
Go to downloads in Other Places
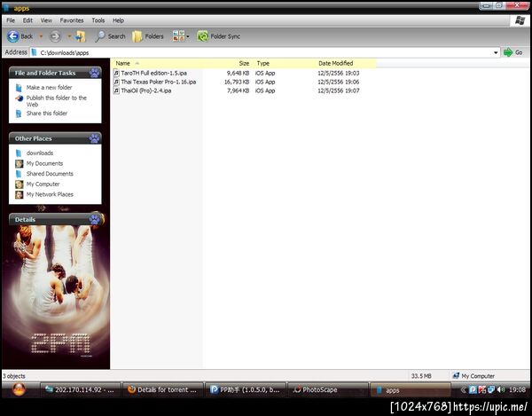[40, 153]
